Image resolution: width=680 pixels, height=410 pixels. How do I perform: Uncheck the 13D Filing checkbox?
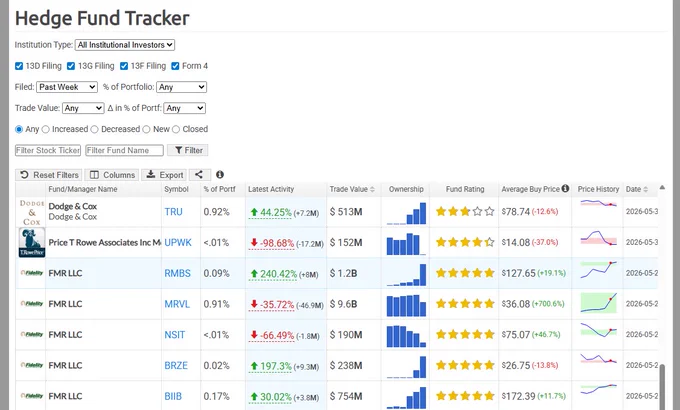pos(19,66)
